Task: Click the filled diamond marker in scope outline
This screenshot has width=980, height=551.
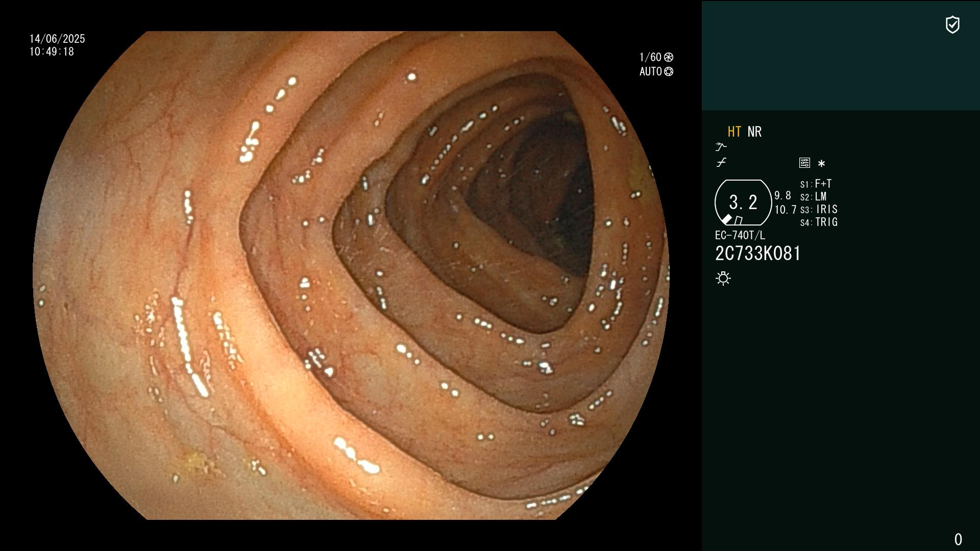Action: click(727, 219)
